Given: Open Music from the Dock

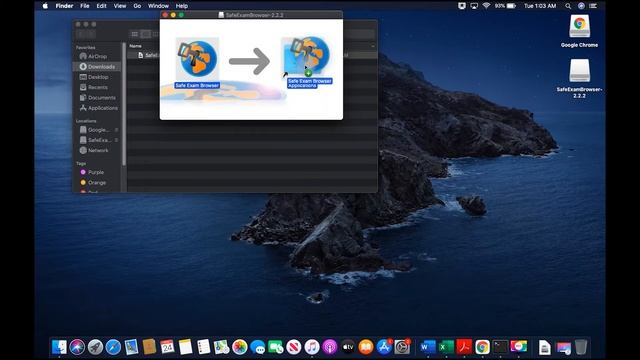Looking at the screenshot, I should tap(311, 347).
